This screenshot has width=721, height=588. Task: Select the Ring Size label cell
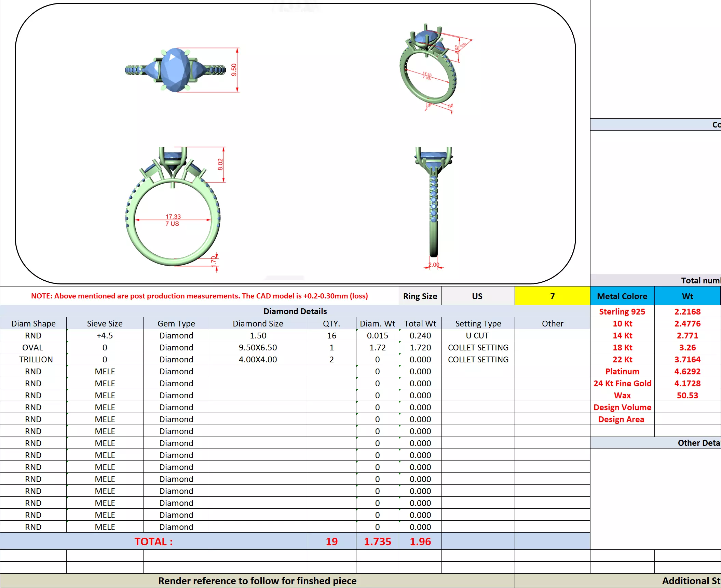(420, 296)
